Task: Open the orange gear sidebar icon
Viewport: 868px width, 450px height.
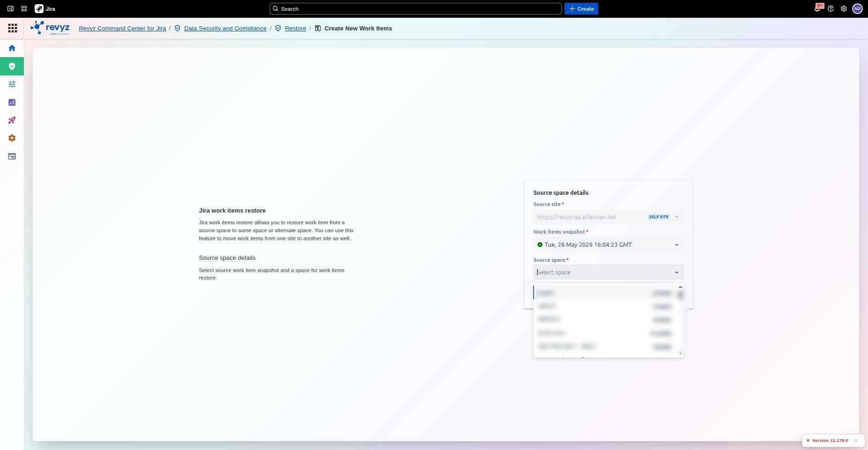Action: (x=12, y=138)
